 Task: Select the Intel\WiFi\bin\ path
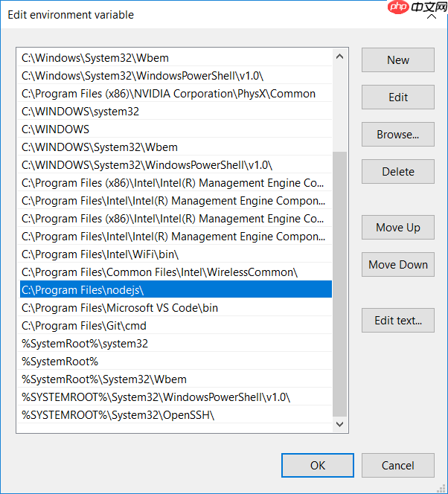[176, 254]
